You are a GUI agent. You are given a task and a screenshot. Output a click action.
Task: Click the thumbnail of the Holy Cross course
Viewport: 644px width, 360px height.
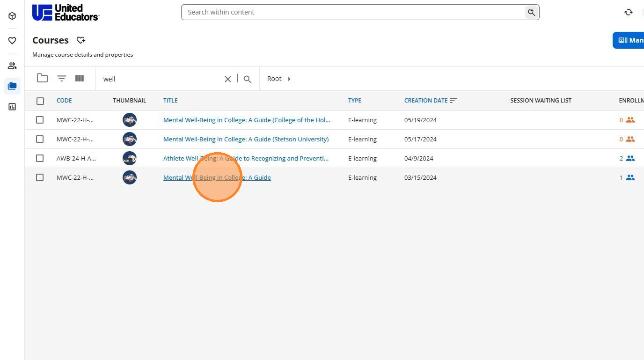130,120
